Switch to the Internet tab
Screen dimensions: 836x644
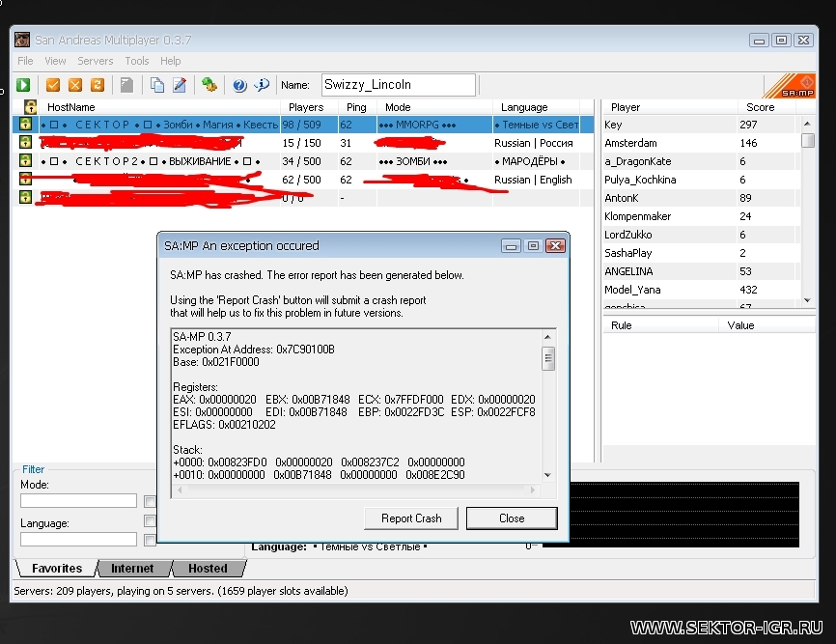[132, 569]
